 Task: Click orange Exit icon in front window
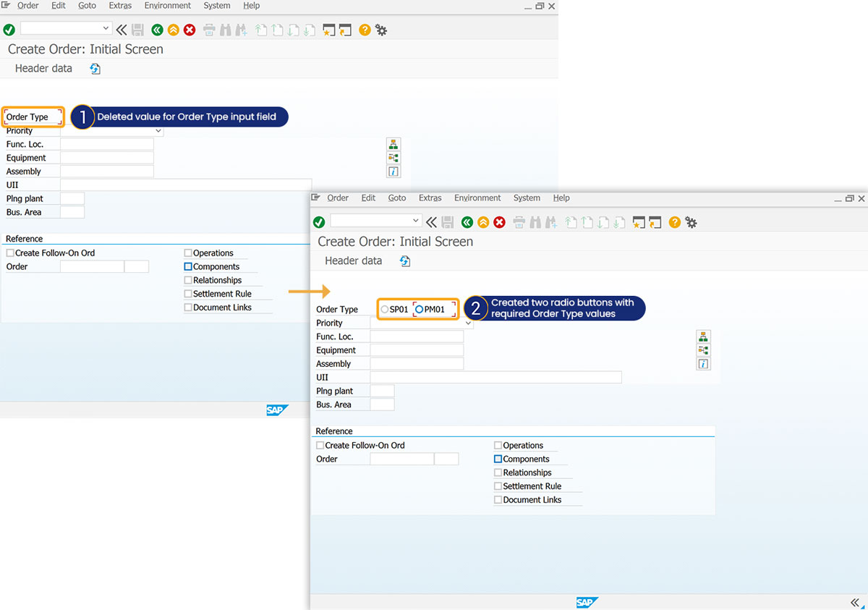pyautogui.click(x=483, y=222)
